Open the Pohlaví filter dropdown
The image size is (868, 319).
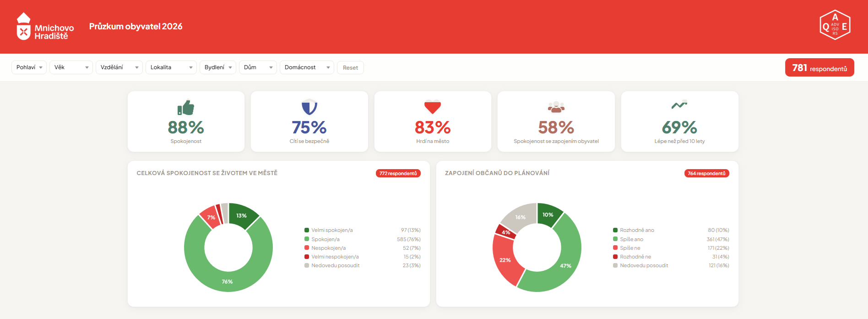pos(29,67)
